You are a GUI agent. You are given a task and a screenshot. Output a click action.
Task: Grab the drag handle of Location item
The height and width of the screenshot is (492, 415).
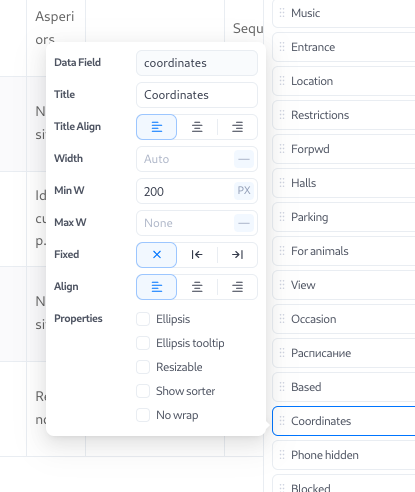click(x=282, y=81)
